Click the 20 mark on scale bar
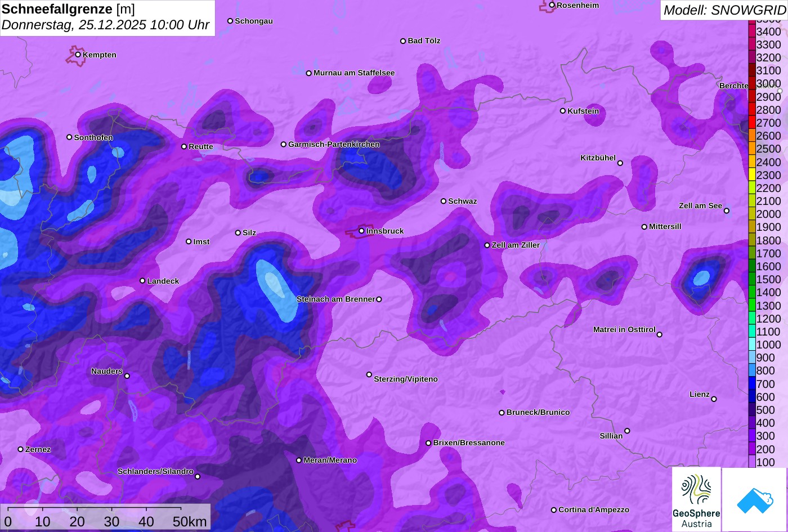Viewport: 788px width, 532px height. tap(77, 522)
